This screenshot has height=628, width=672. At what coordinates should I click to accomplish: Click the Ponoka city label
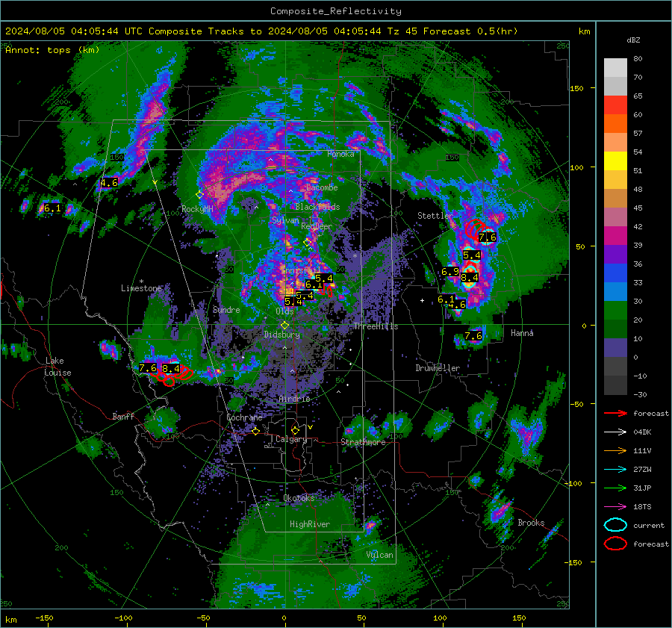point(340,154)
